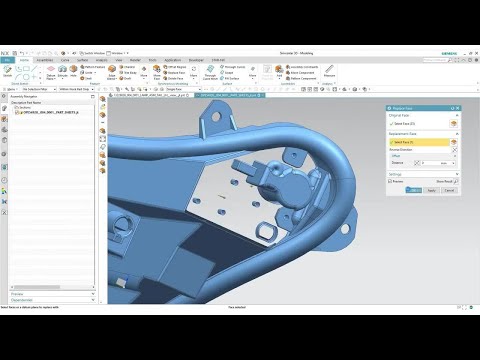Click Original Face select-face icon
The height and width of the screenshot is (360, 480).
[453, 124]
